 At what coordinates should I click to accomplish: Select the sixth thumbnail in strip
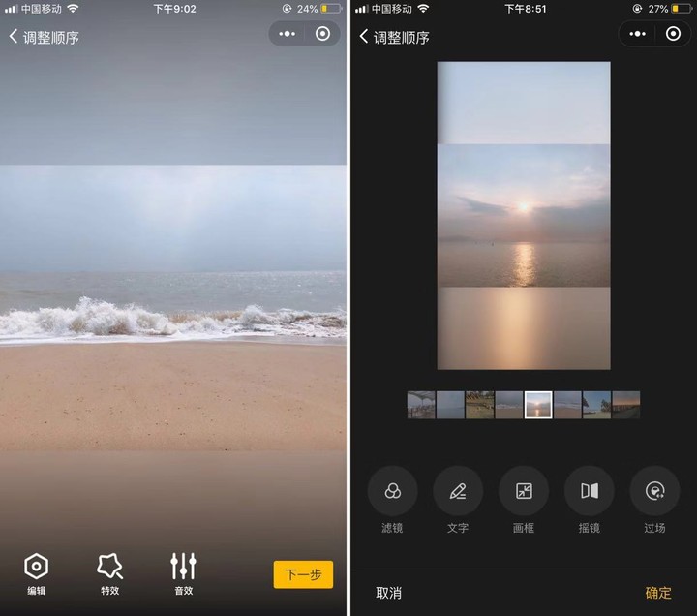click(x=567, y=405)
